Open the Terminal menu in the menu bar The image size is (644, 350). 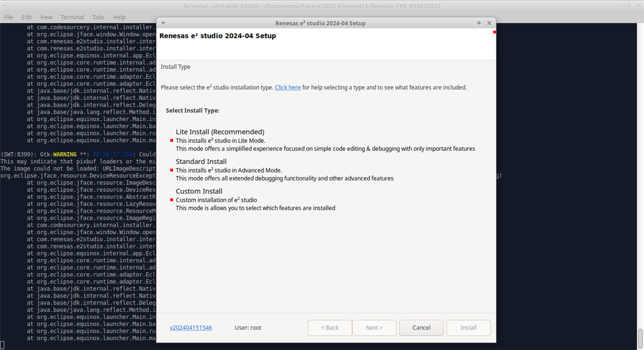[72, 17]
